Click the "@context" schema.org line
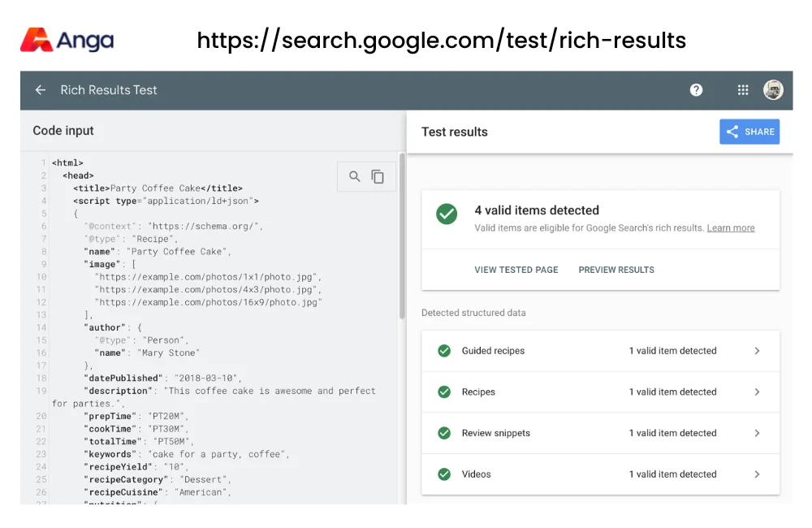 click(174, 227)
